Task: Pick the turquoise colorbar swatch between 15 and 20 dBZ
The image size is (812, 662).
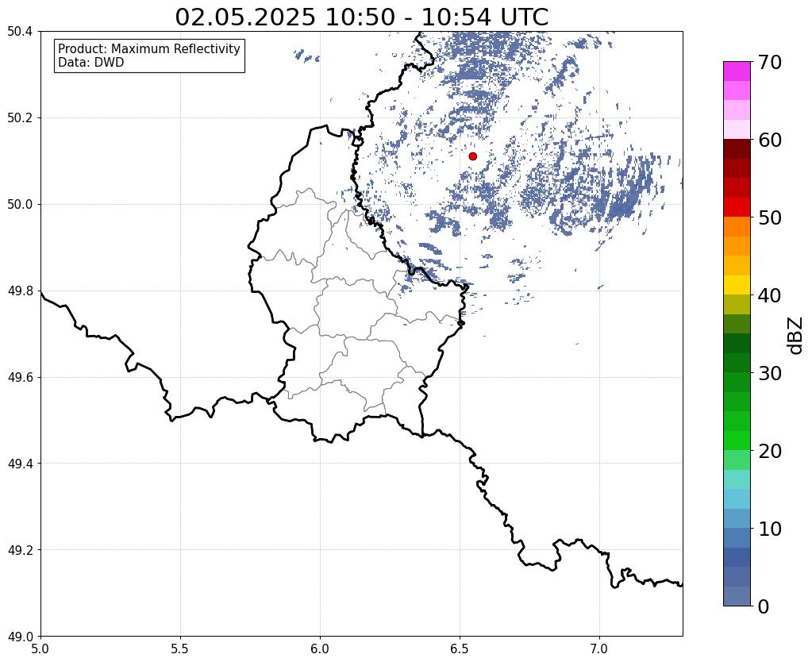Action: click(x=737, y=479)
